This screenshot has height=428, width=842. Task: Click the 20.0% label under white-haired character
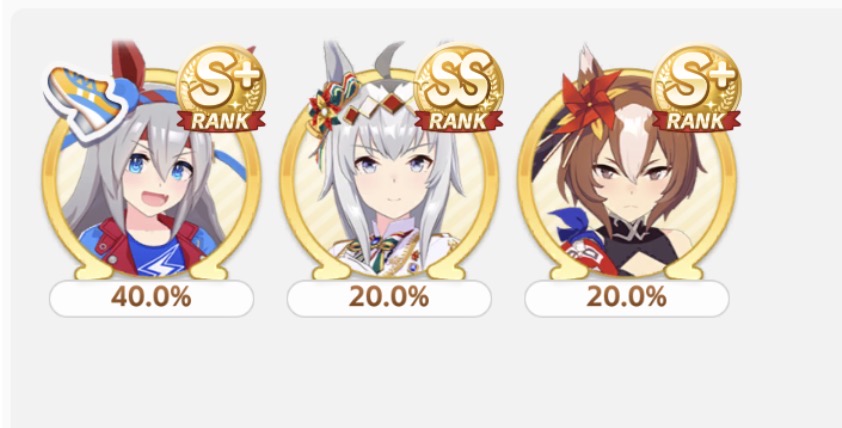pos(389,298)
